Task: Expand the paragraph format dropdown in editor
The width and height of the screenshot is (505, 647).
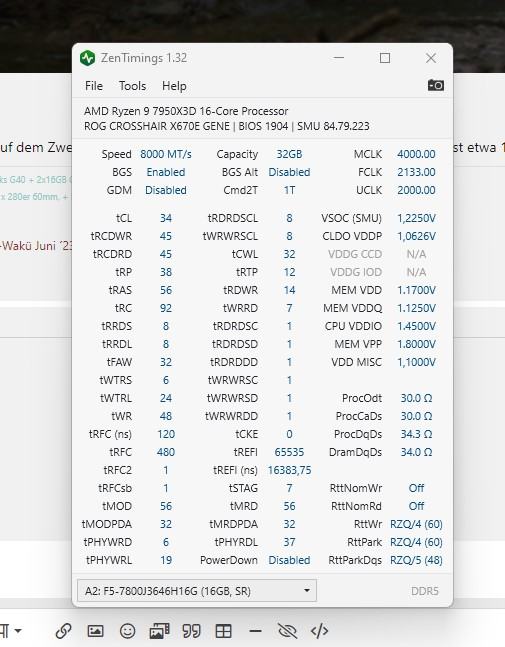Action: [11, 631]
